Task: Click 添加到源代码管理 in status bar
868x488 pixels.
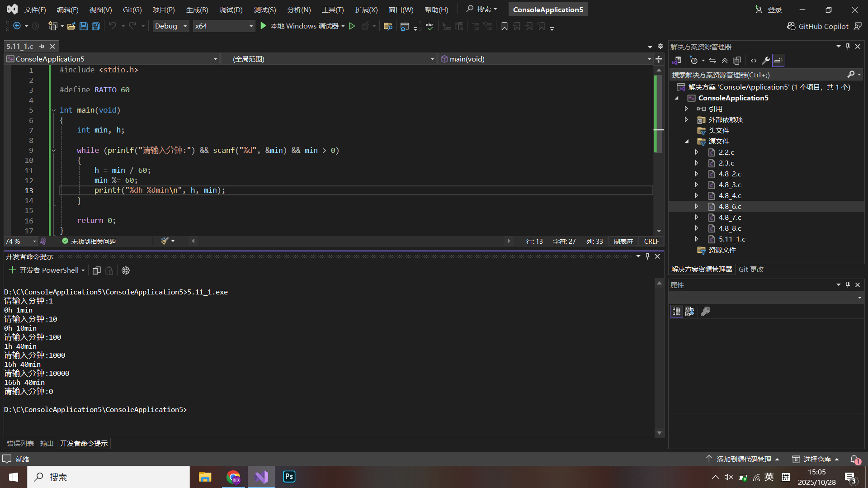Action: [x=743, y=460]
